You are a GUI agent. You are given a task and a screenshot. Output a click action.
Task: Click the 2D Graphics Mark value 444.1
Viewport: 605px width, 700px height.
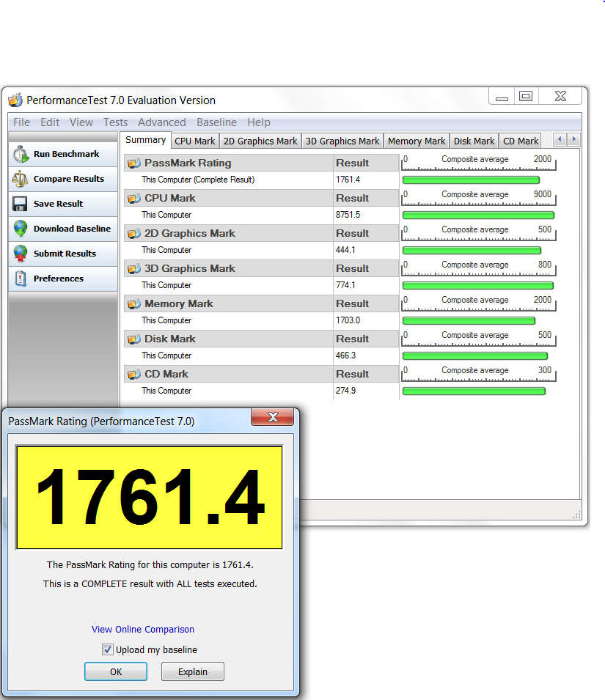[345, 250]
